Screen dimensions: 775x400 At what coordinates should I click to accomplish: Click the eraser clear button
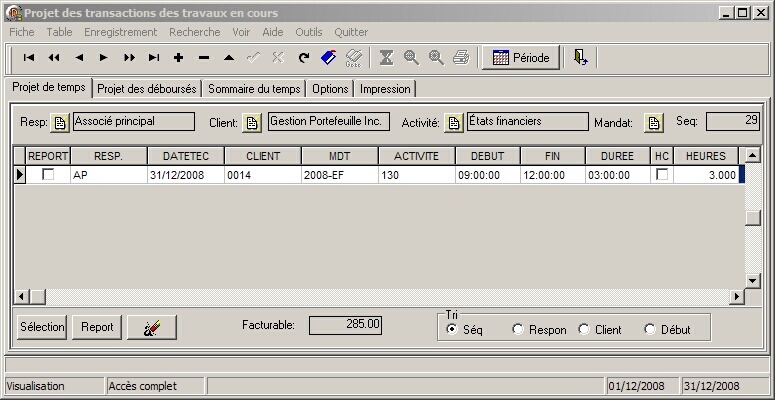point(152,327)
